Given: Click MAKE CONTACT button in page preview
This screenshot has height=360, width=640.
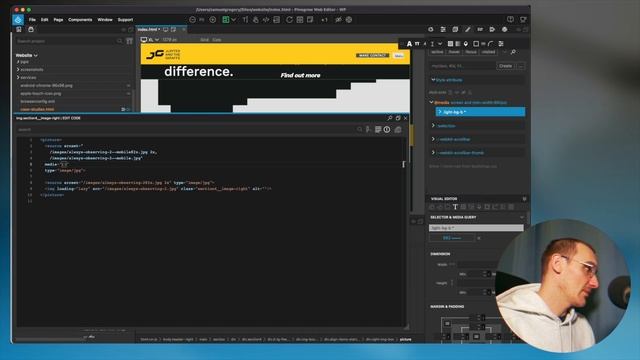Looking at the screenshot, I should click(372, 55).
